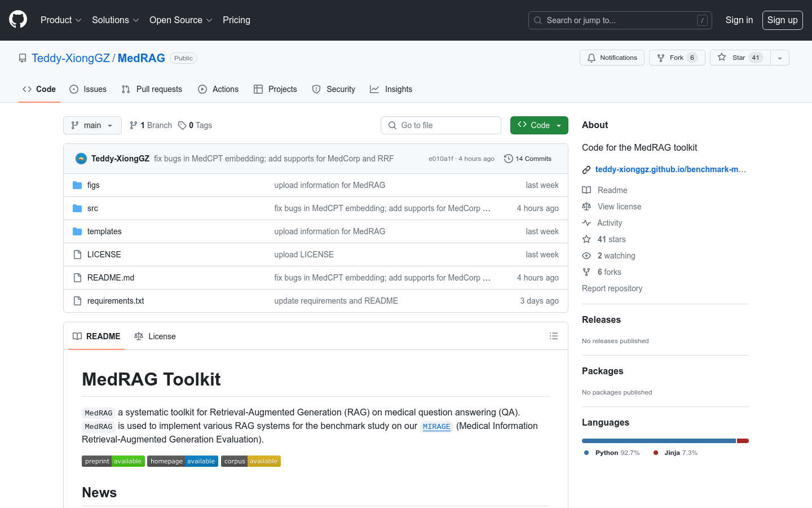Switch to the Security tab
812x508 pixels.
pos(334,89)
